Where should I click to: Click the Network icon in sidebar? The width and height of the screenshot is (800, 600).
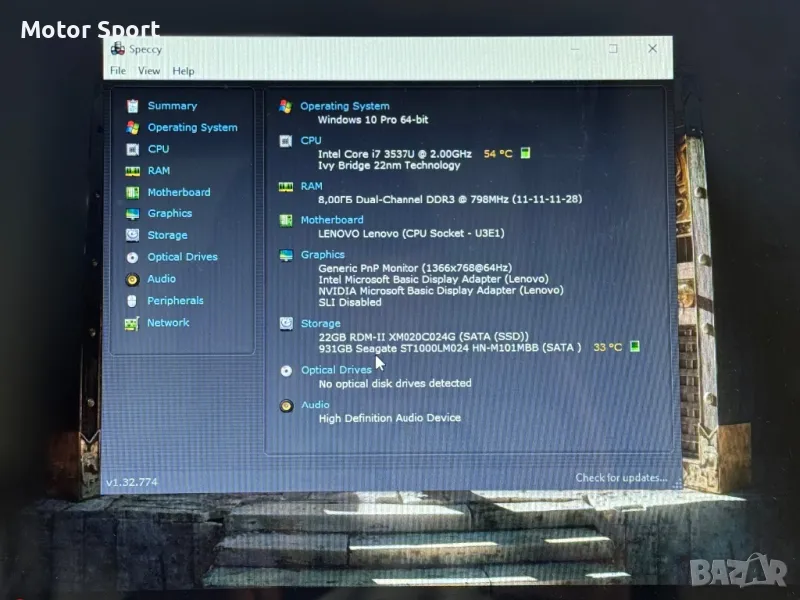(131, 323)
